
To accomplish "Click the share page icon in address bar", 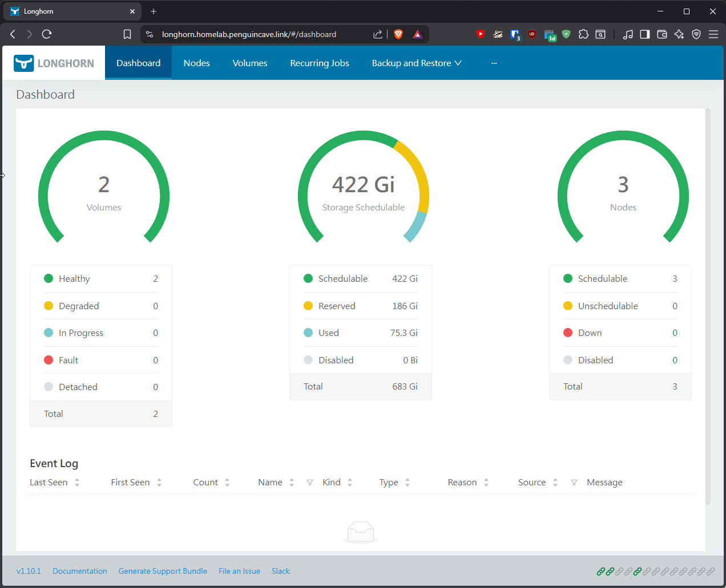I will tap(378, 34).
